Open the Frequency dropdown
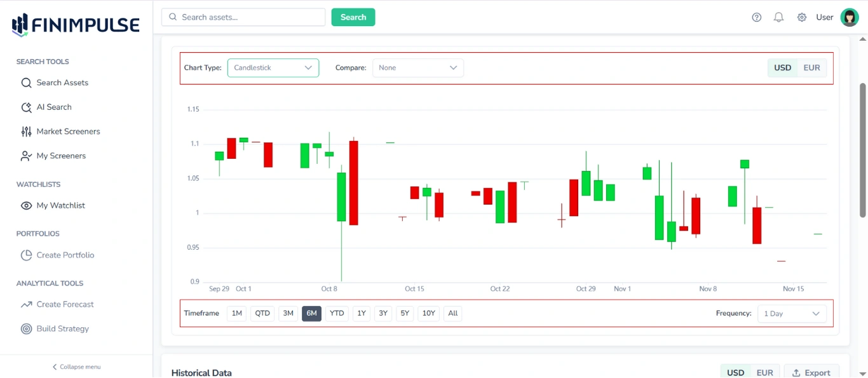This screenshot has width=868, height=378. [x=792, y=313]
